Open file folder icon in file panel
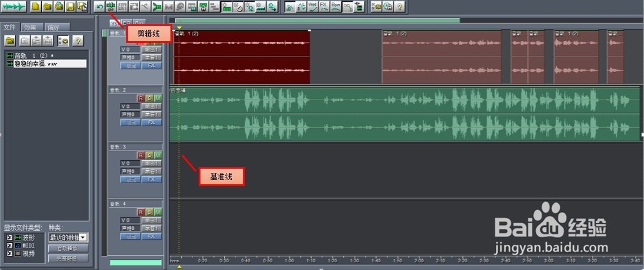The image size is (644, 270). point(10,40)
